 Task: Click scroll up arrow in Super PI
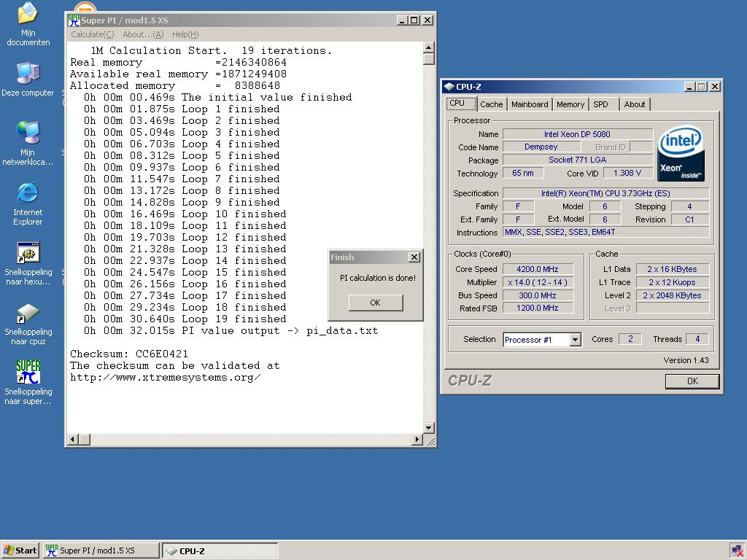coord(429,47)
